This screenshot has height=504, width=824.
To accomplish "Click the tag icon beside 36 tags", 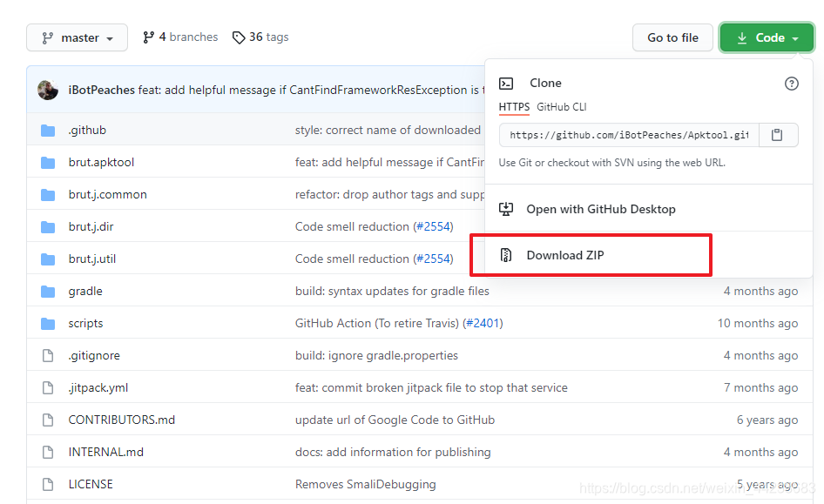I will pos(239,37).
